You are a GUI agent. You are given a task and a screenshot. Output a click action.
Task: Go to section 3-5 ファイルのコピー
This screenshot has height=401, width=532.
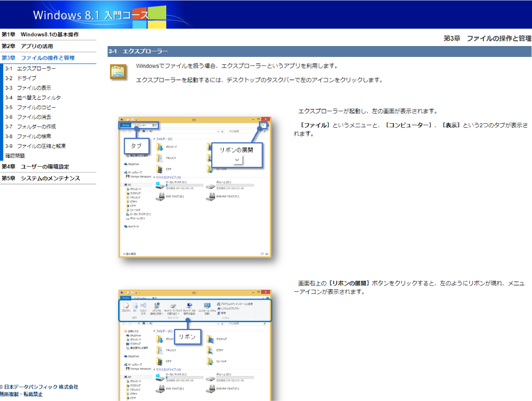coord(31,108)
